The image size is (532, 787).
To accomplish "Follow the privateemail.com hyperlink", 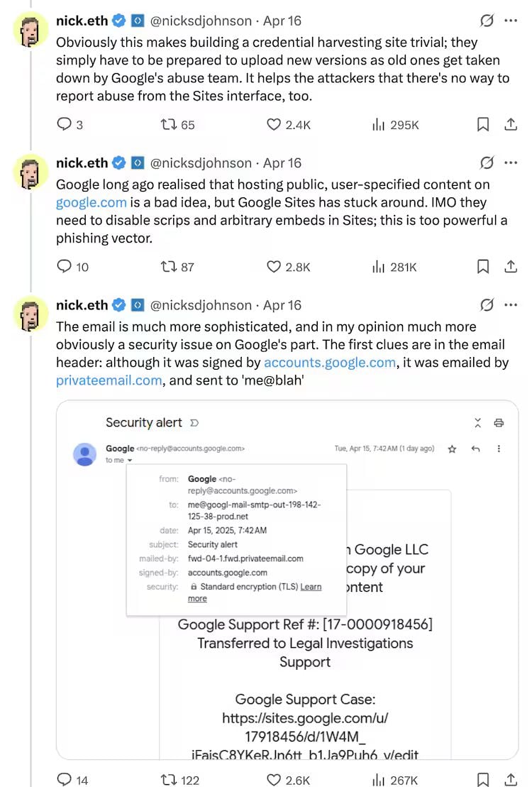I will point(109,380).
